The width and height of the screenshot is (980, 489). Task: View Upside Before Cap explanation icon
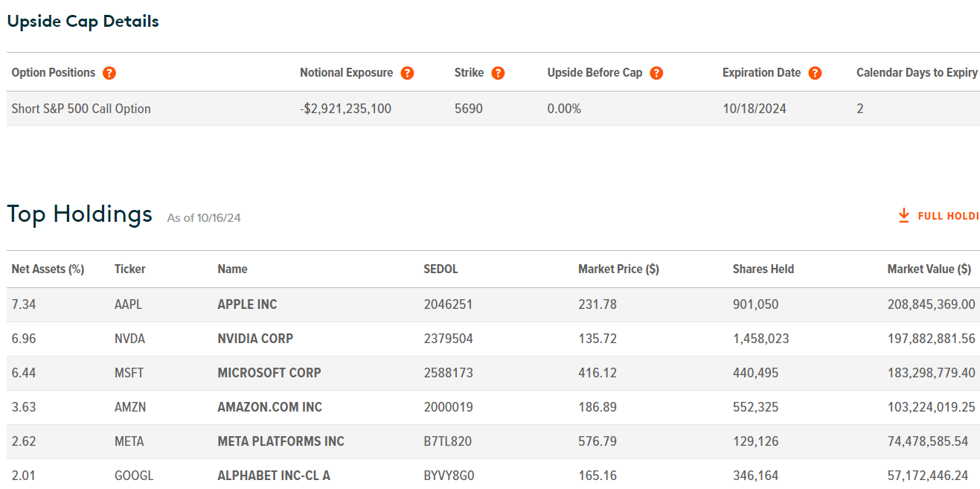click(656, 73)
